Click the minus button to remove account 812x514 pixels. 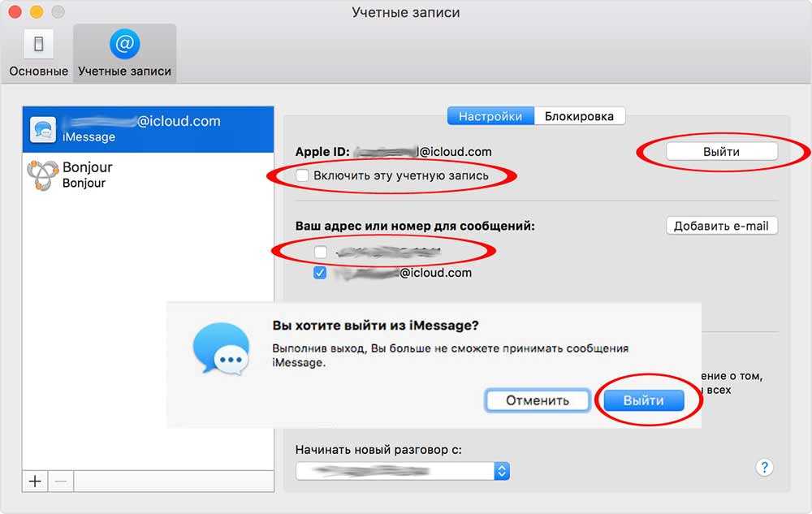(x=60, y=481)
